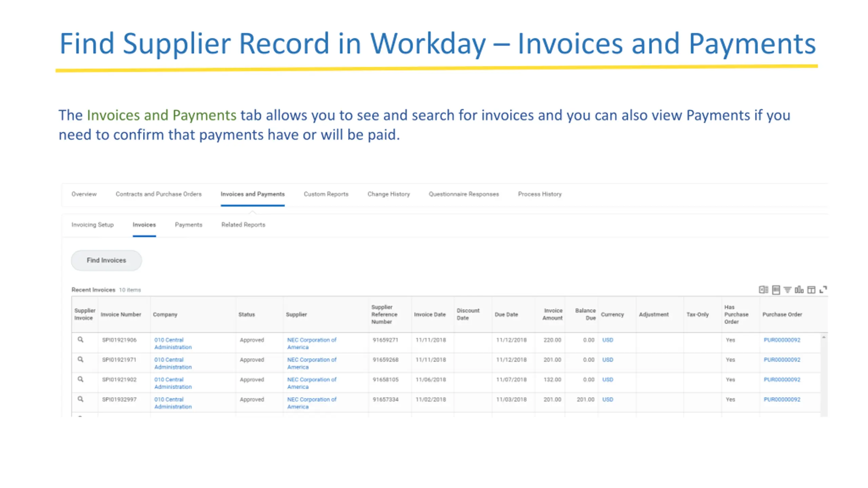Screen dimensions: 868x488
Task: Open the Invoicing Setup sub-tab
Action: tap(93, 225)
